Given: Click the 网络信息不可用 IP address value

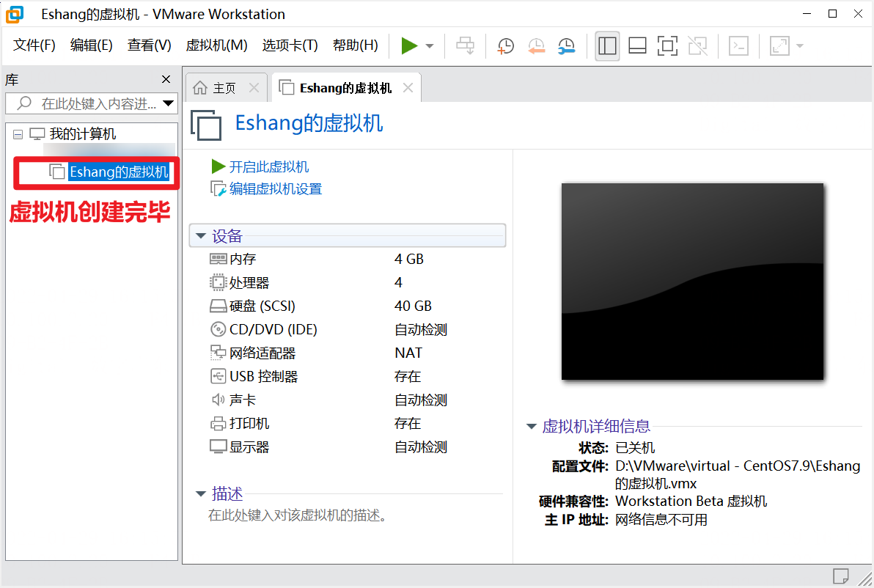Looking at the screenshot, I should click(661, 519).
